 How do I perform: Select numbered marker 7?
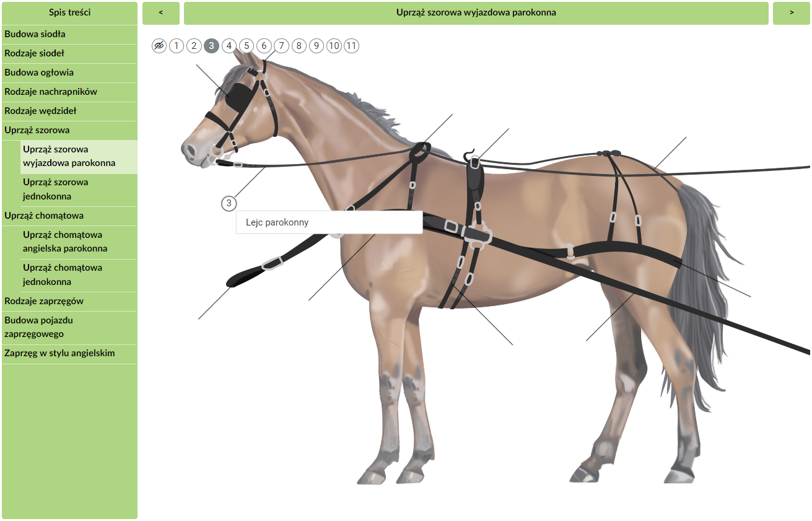[x=281, y=46]
